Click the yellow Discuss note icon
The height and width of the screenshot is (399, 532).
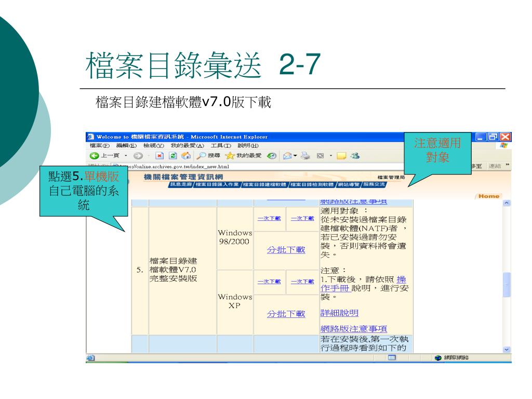pos(341,156)
